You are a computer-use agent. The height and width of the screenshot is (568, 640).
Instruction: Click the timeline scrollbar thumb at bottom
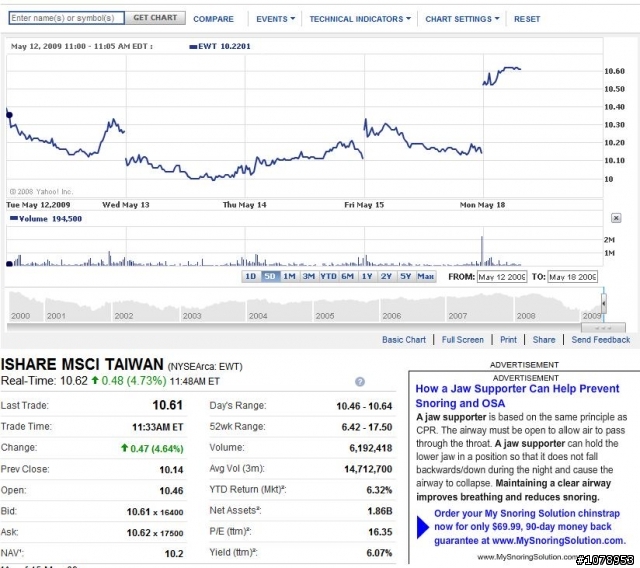(x=603, y=327)
